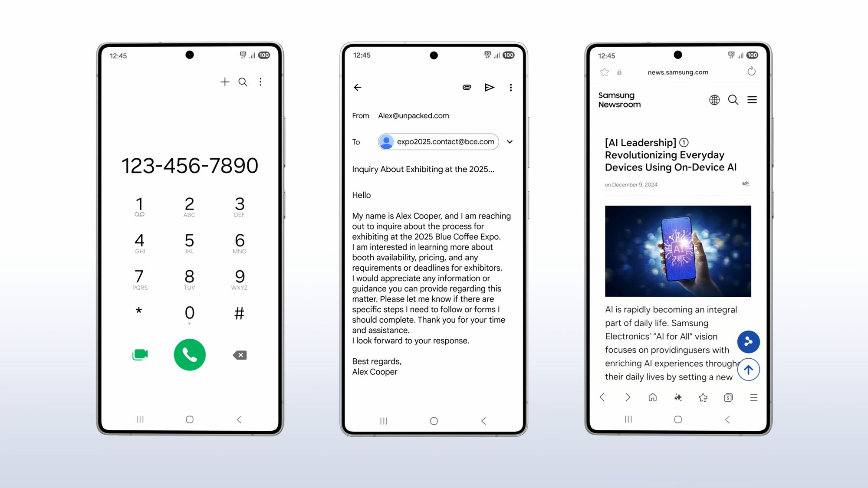Tap the browser home button
Screen dimensions: 868x488
pos(653,397)
